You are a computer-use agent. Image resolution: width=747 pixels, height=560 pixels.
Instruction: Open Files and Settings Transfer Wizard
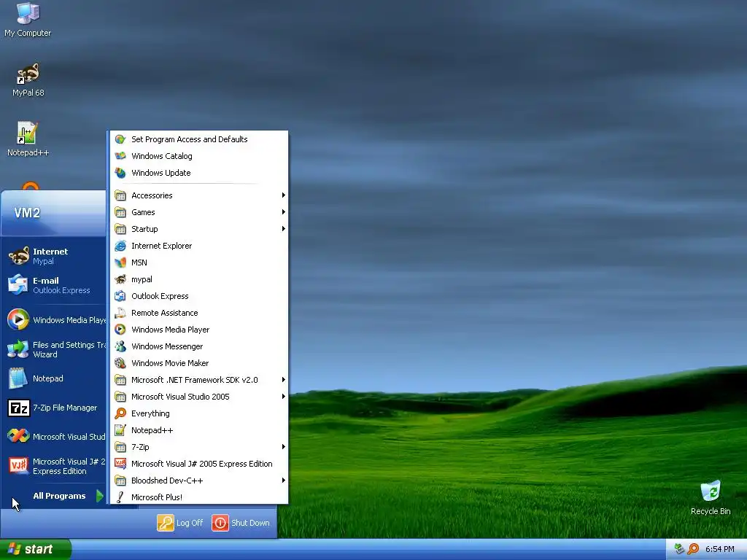click(x=54, y=349)
